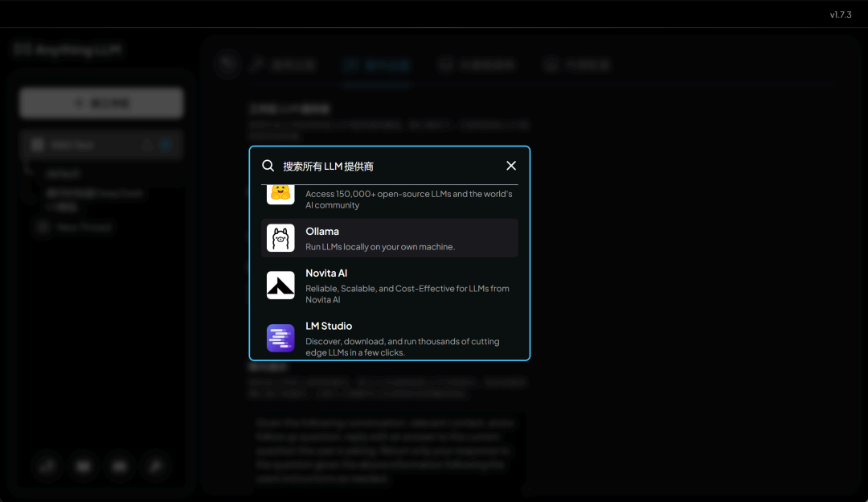The image size is (868, 502).
Task: Close the LLM provider search with X
Action: tap(511, 166)
